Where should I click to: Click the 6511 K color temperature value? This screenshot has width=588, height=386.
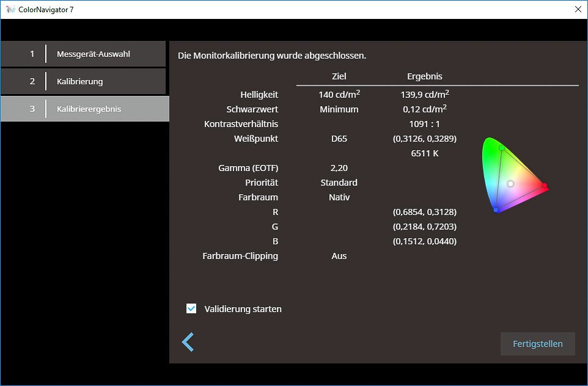point(424,153)
